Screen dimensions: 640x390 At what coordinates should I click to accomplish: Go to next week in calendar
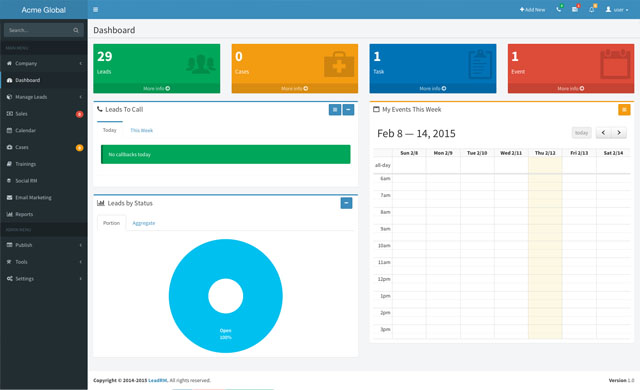coord(619,133)
